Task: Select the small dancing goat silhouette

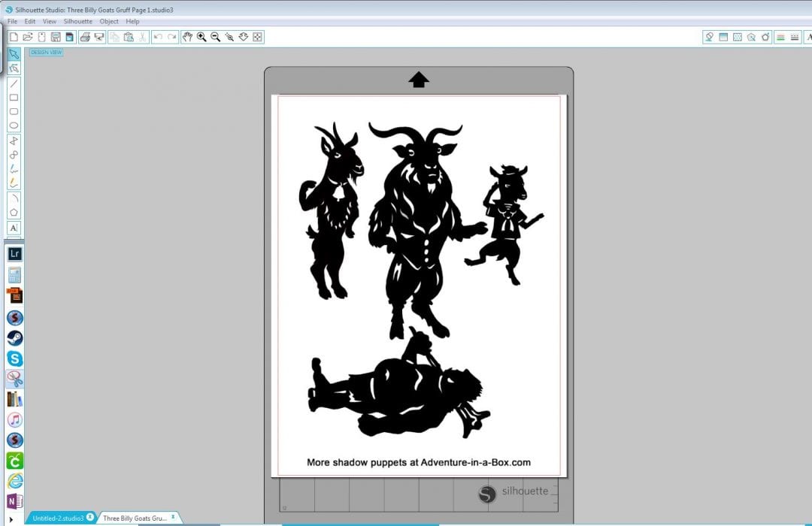Action: tap(505, 225)
